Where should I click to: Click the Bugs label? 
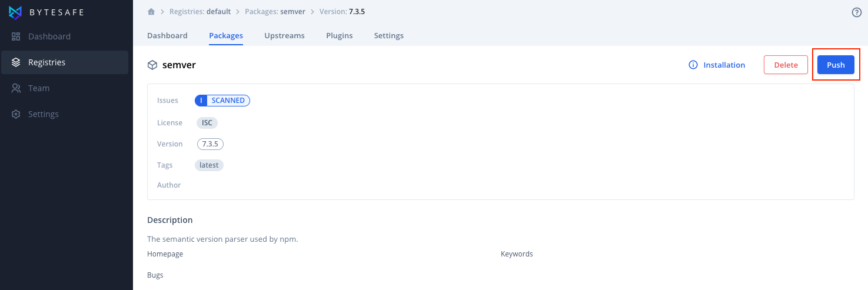click(155, 275)
